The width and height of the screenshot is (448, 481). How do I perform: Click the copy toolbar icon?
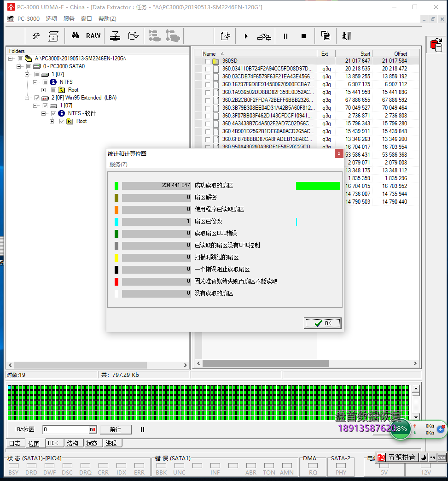pyautogui.click(x=326, y=35)
